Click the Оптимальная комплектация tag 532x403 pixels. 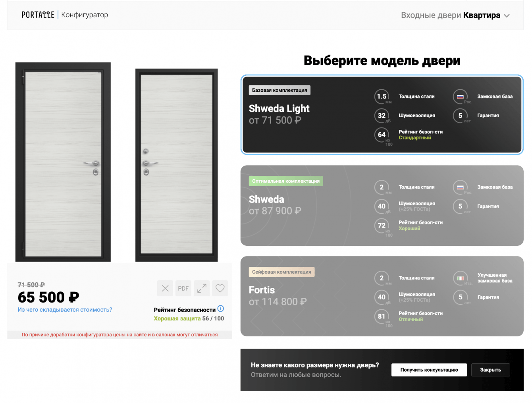click(x=286, y=181)
